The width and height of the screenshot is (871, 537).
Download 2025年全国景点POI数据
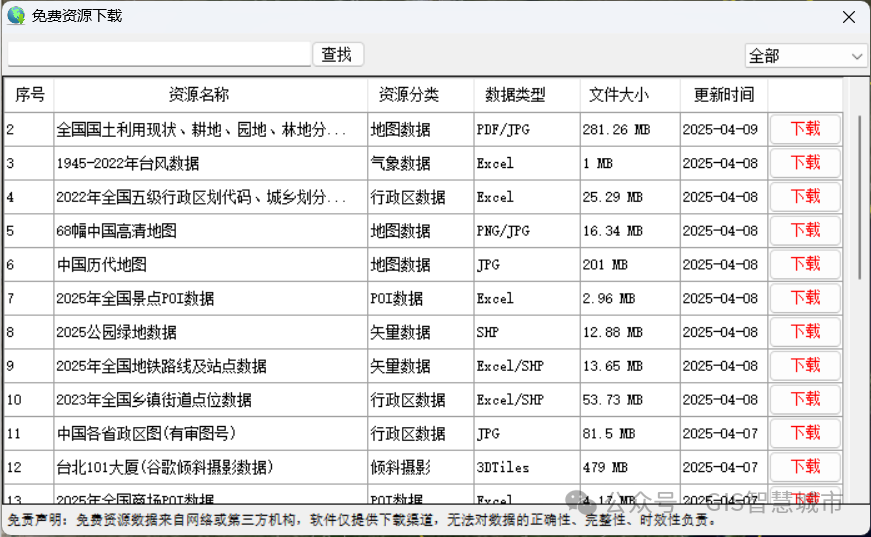[805, 298]
